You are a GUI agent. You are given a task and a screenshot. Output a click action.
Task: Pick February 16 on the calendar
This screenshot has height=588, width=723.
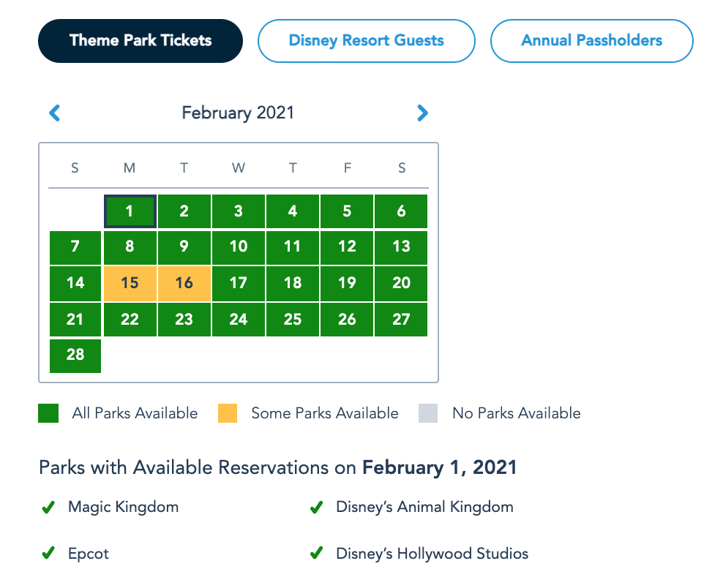(184, 283)
